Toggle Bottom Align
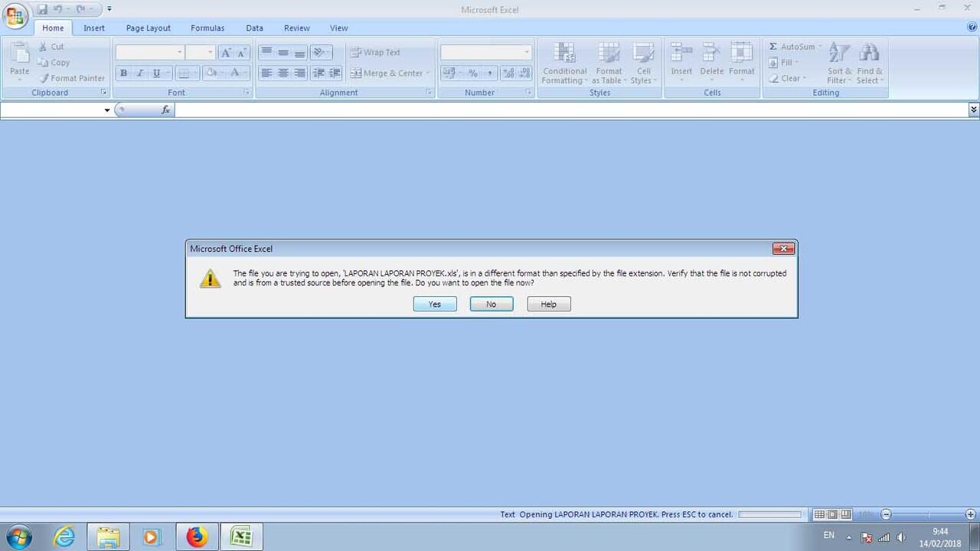Screen dimensions: 980x551 pyautogui.click(x=300, y=53)
